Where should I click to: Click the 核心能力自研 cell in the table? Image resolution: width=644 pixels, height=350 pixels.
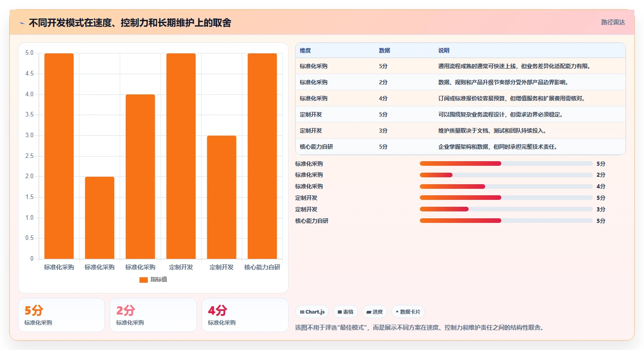click(316, 147)
